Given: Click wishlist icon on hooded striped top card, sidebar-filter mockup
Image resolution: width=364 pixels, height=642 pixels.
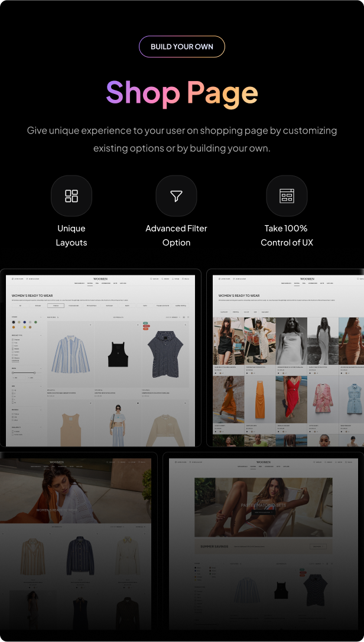Looking at the screenshot, I should [x=185, y=325].
